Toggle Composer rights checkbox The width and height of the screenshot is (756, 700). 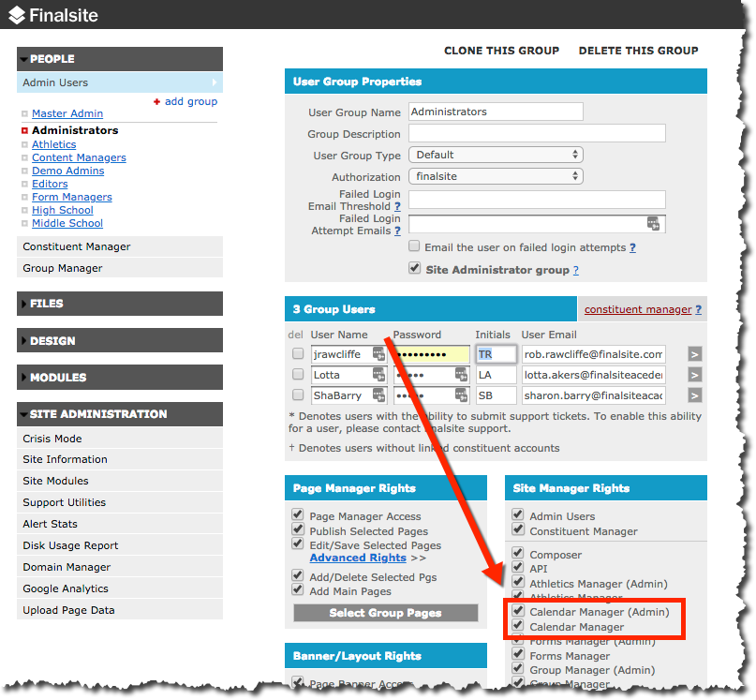(518, 553)
